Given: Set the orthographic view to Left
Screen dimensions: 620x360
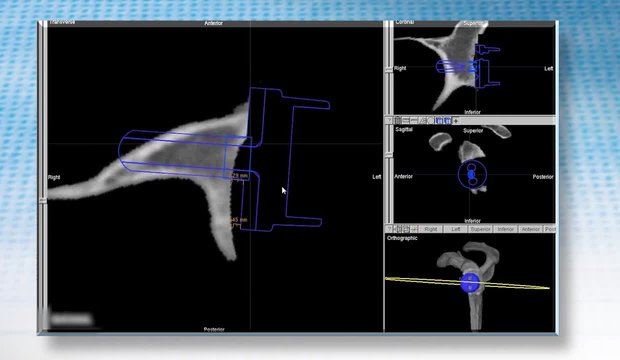Looking at the screenshot, I should pos(455,229).
